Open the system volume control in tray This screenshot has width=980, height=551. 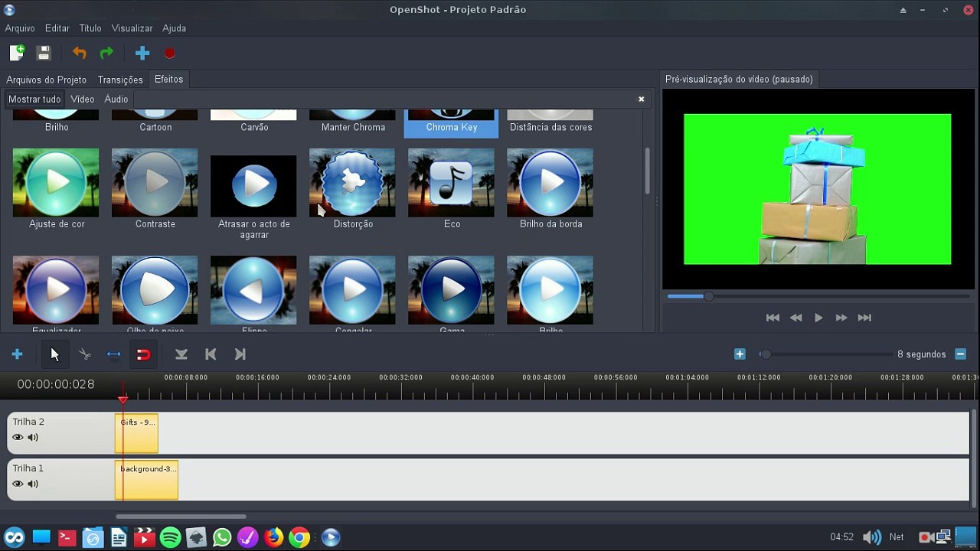[871, 537]
